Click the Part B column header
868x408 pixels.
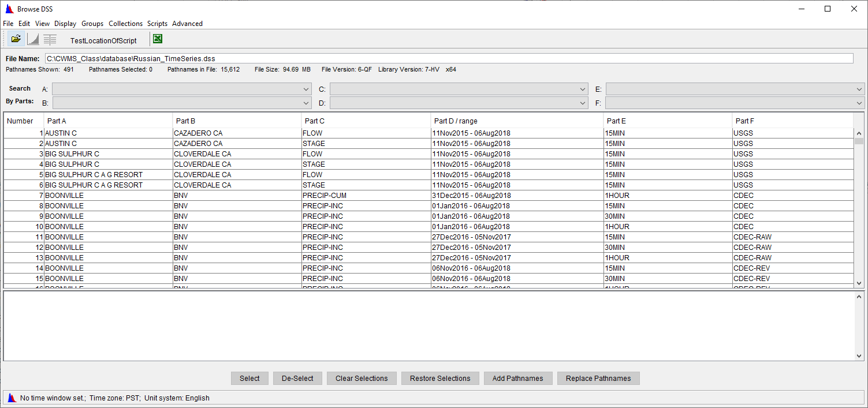(x=237, y=121)
